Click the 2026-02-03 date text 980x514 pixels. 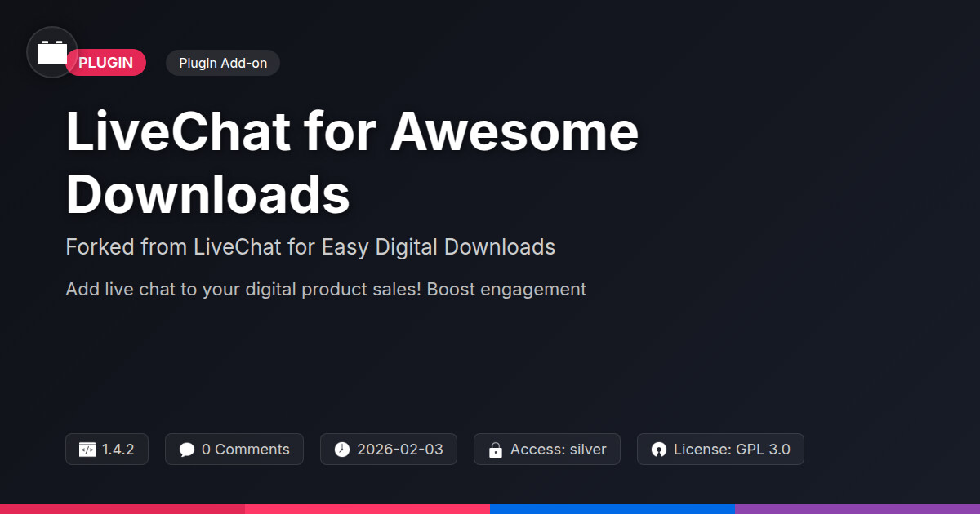point(400,450)
